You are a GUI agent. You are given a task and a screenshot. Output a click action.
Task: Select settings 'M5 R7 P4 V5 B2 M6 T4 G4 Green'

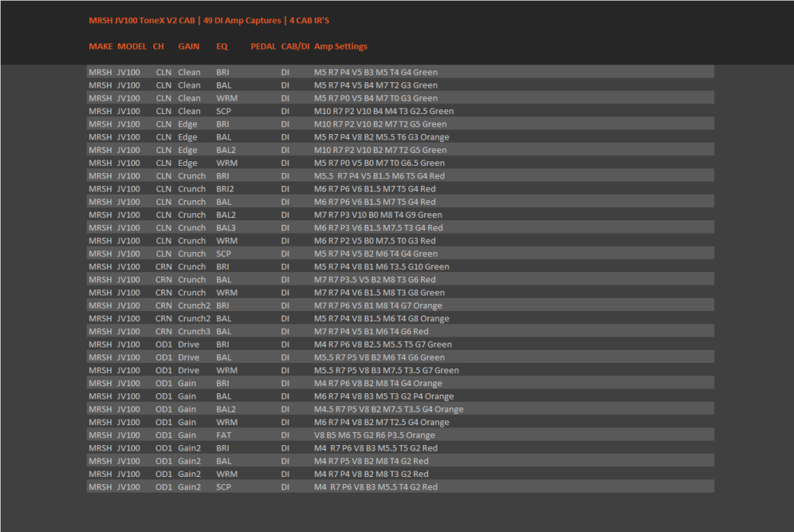[376, 254]
